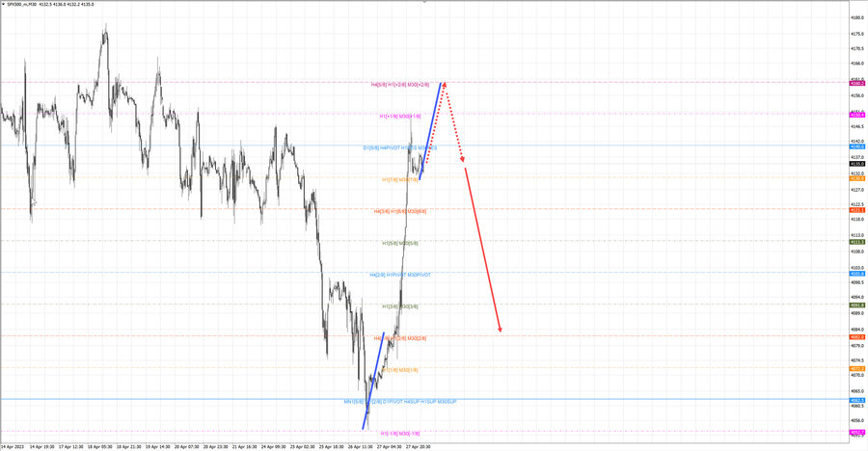
Task: Click the orange 4072.3 price tag
Action: coord(857,368)
